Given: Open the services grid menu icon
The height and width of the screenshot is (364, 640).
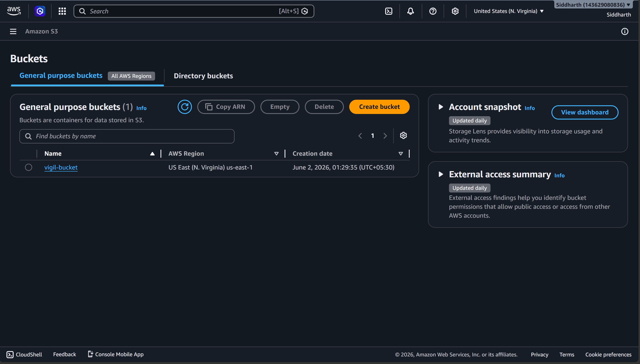Looking at the screenshot, I should (62, 11).
